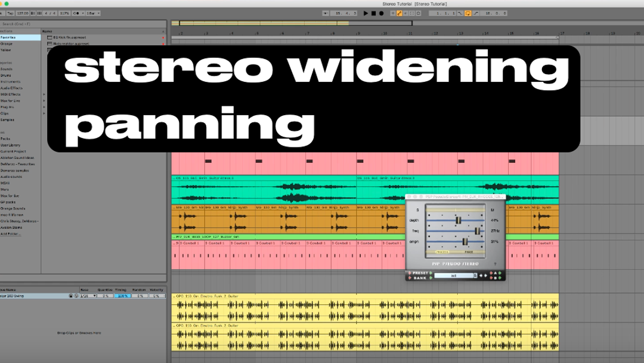Click the orange draw mode pencil icon

[x=400, y=13]
